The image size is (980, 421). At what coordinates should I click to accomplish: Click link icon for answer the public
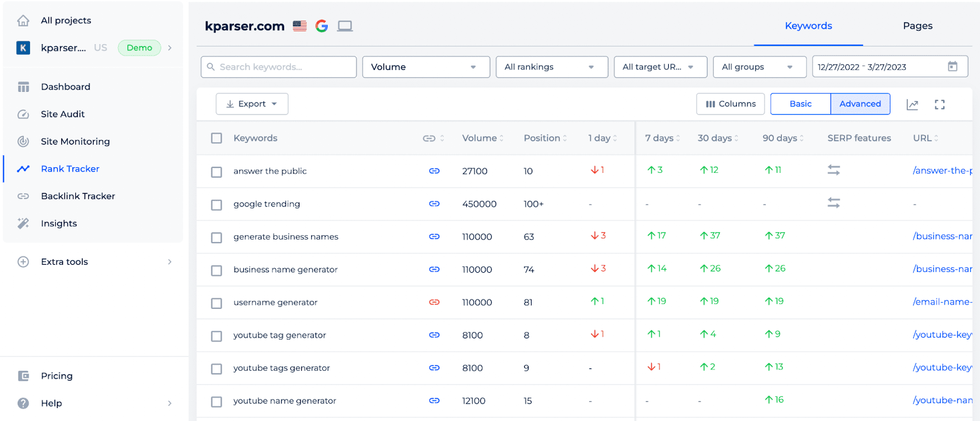pyautogui.click(x=434, y=171)
